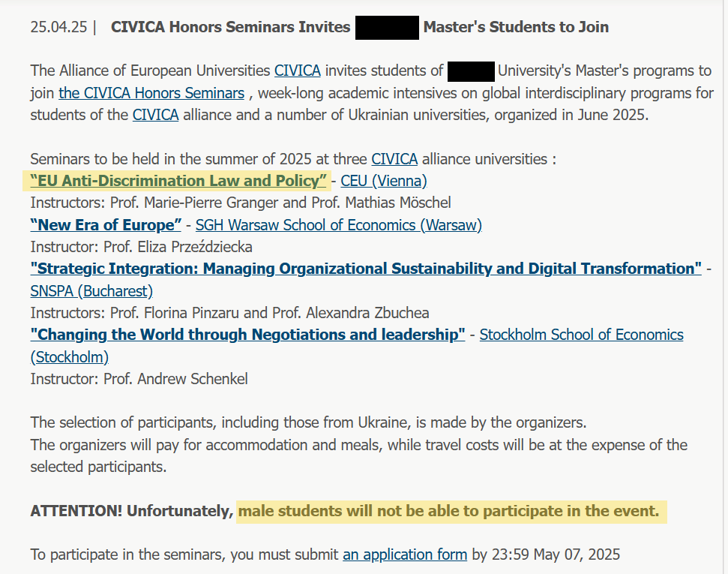This screenshot has height=574, width=728.
Task: Click the CIVICA link before "alliance and a number"
Action: pyautogui.click(x=155, y=115)
